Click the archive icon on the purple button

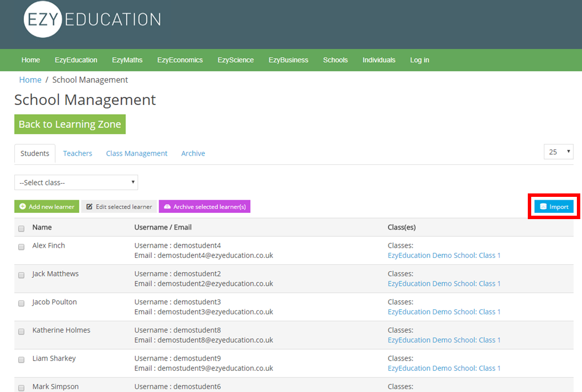pyautogui.click(x=167, y=207)
